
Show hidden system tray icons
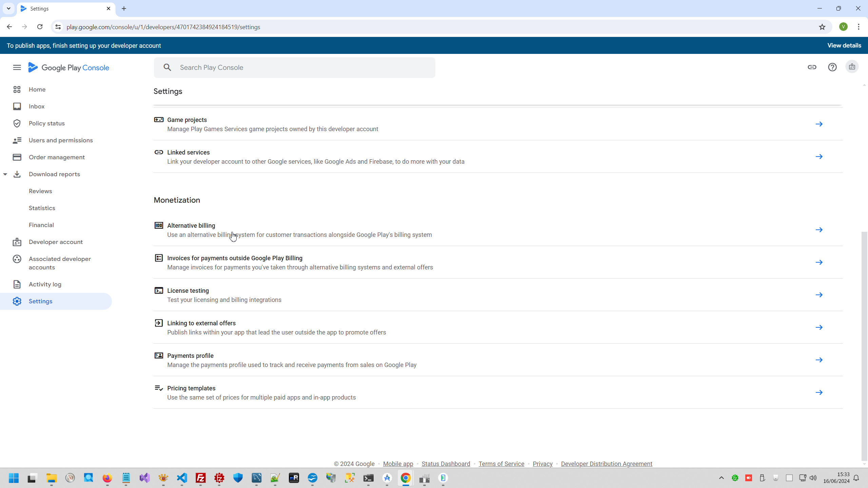721,478
